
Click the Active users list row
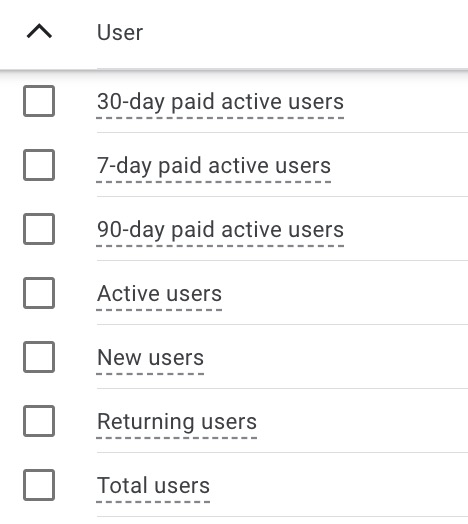[234, 293]
